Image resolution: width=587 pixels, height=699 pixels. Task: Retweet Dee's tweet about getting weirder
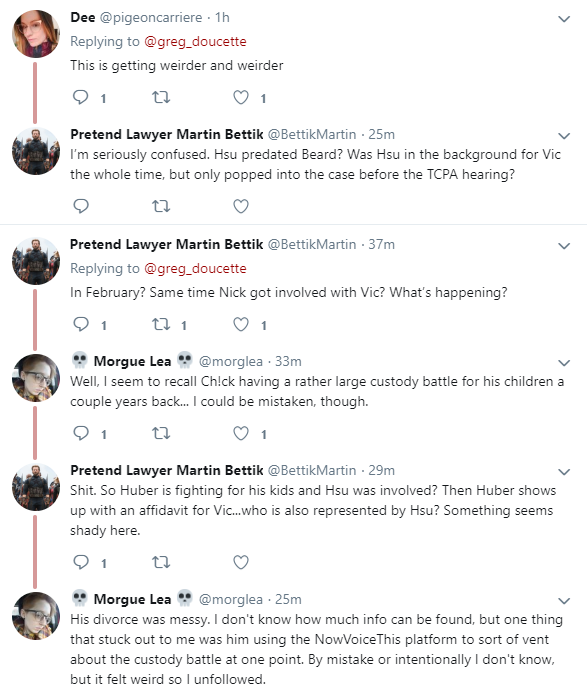point(161,97)
